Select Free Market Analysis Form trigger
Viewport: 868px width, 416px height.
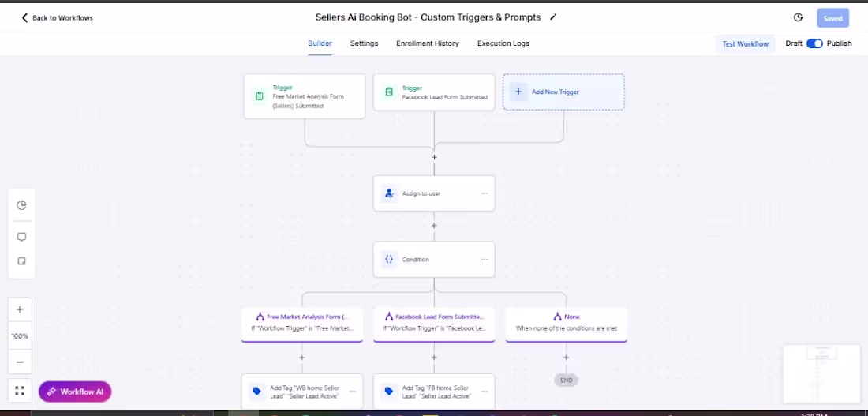point(305,96)
